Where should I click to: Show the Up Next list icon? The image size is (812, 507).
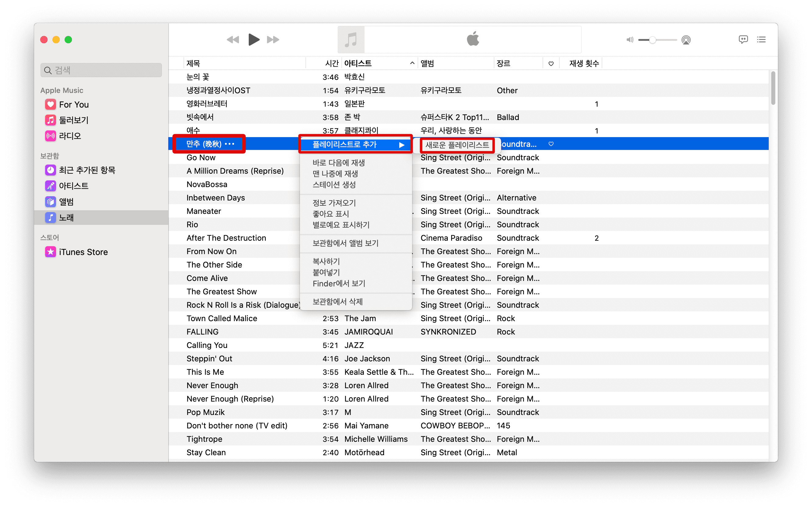(x=761, y=40)
